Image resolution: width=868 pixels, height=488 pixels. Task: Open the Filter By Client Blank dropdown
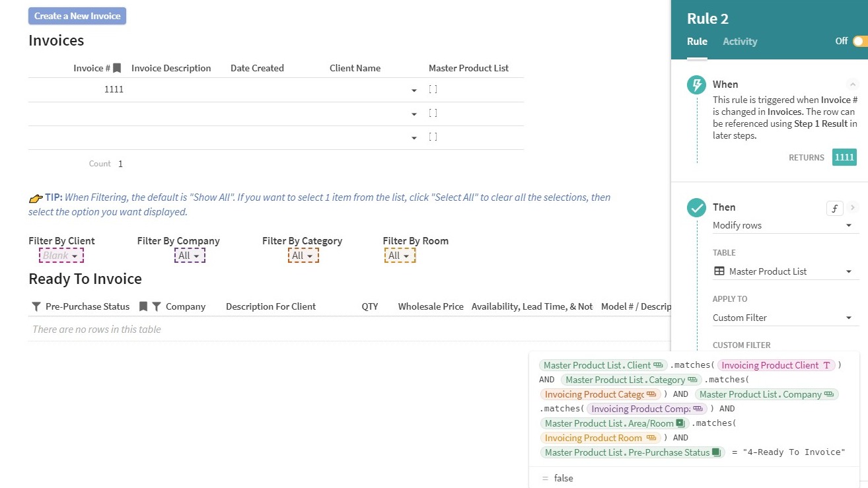tap(61, 256)
